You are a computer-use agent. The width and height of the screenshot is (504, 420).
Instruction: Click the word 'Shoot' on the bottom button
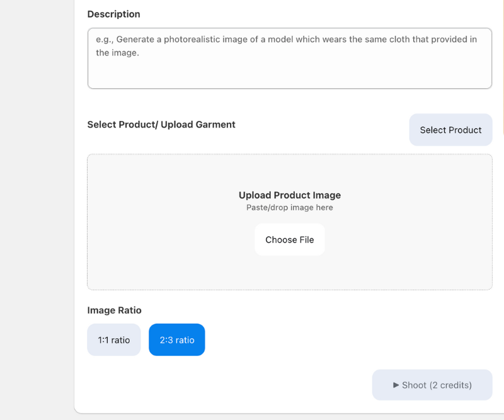pos(414,385)
